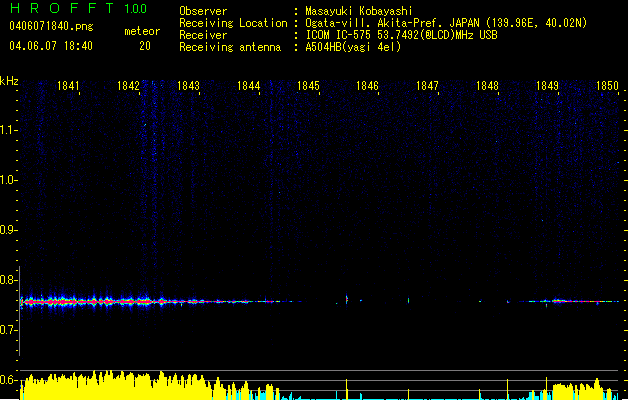Select the filename 0406071840.png
The image size is (629, 400).
point(51,26)
